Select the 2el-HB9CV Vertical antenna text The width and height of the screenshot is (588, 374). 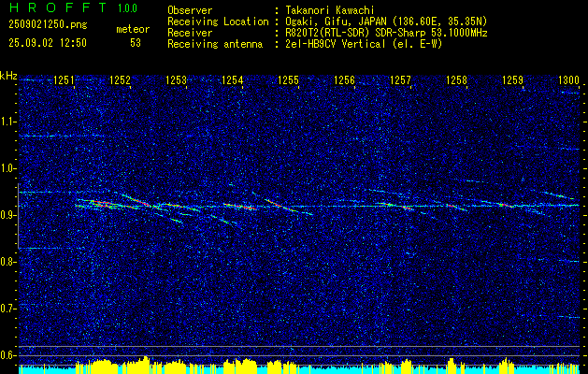click(364, 44)
